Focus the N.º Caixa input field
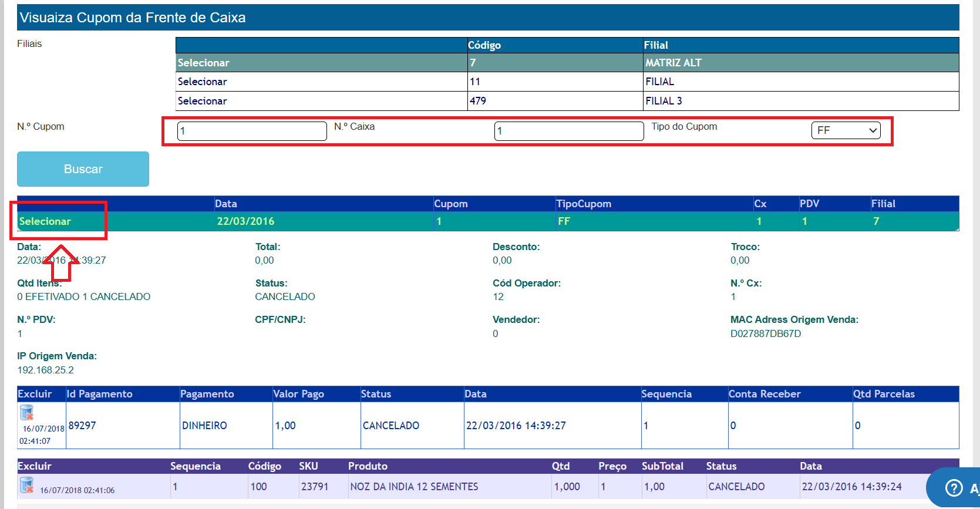The height and width of the screenshot is (509, 980). [x=568, y=131]
